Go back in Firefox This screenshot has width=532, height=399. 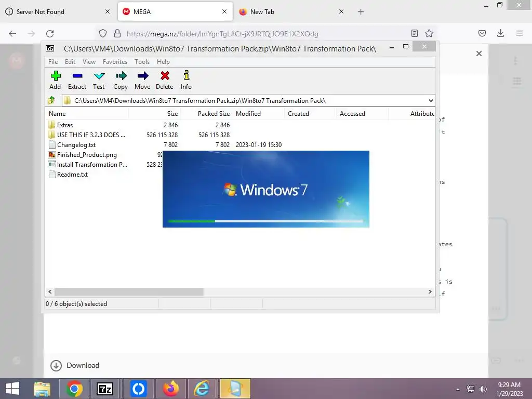point(12,34)
